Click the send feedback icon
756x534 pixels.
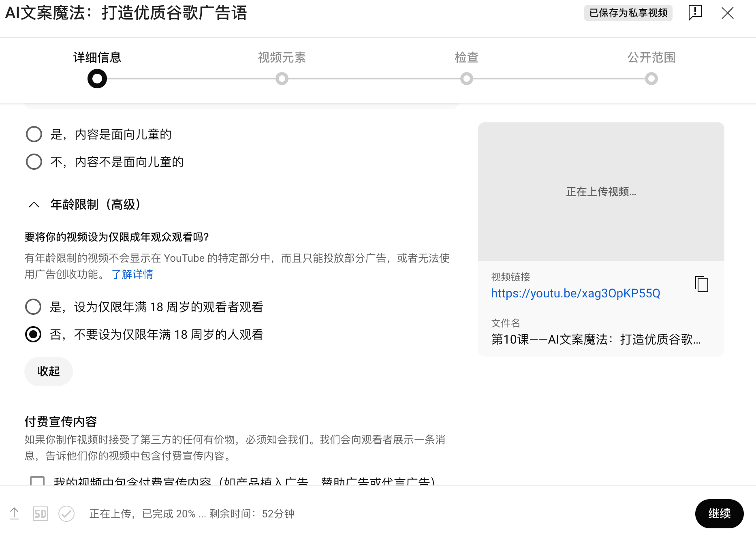point(695,13)
